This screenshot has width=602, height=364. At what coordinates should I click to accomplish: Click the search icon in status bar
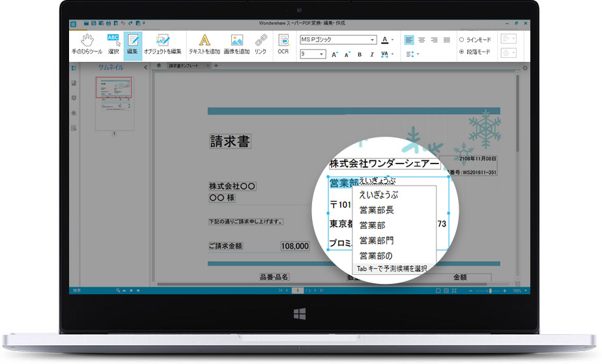[118, 290]
